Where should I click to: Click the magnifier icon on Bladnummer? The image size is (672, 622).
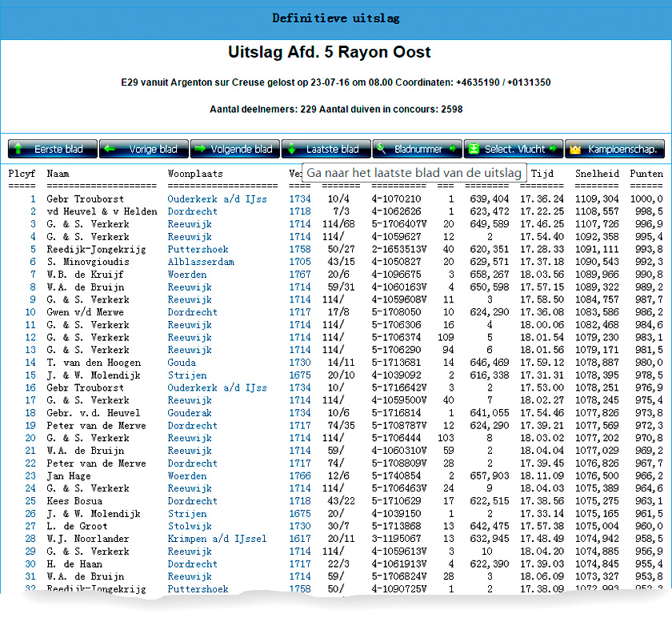tap(381, 149)
